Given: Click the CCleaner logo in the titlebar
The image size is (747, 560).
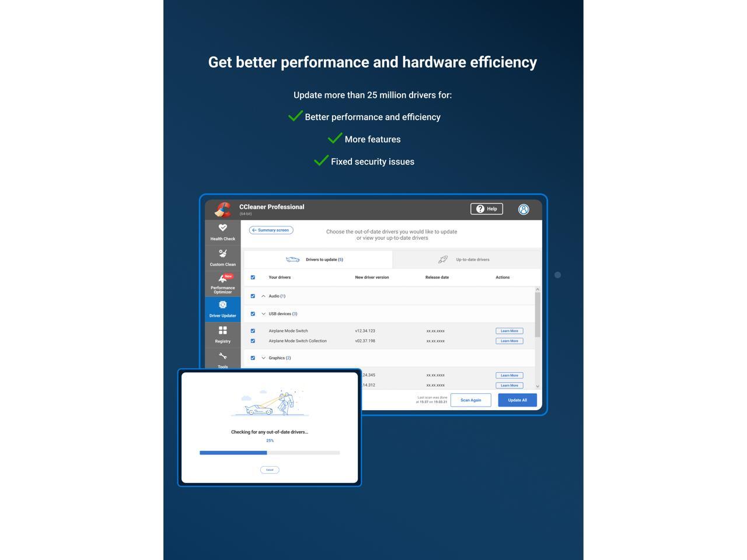Looking at the screenshot, I should pos(225,209).
